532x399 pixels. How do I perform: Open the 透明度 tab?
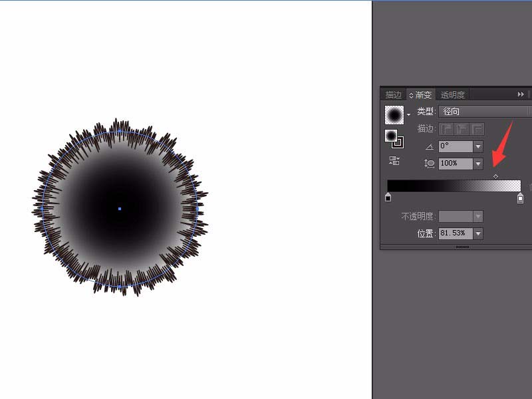(453, 95)
